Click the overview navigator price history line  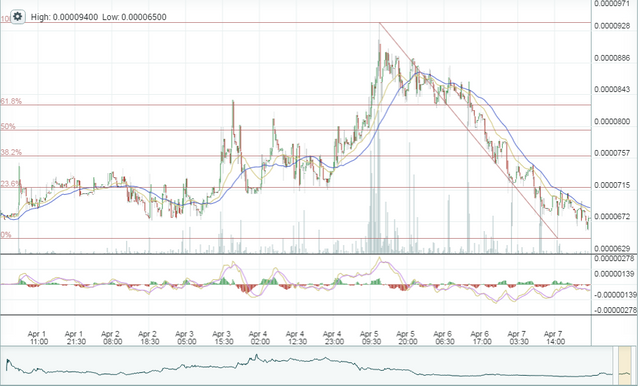[x=309, y=366]
